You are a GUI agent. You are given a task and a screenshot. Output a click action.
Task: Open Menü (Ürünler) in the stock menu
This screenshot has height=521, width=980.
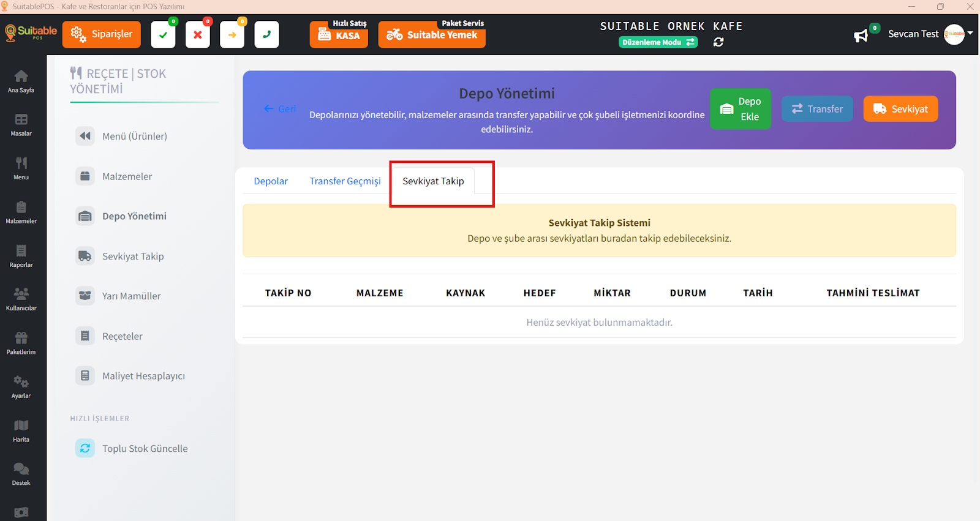click(x=135, y=136)
